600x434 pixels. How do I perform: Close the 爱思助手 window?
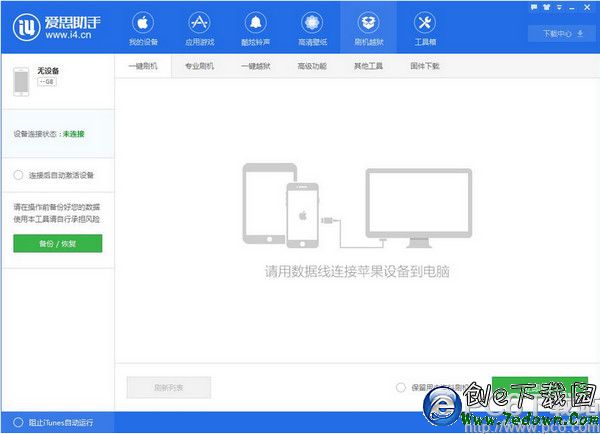[x=587, y=7]
